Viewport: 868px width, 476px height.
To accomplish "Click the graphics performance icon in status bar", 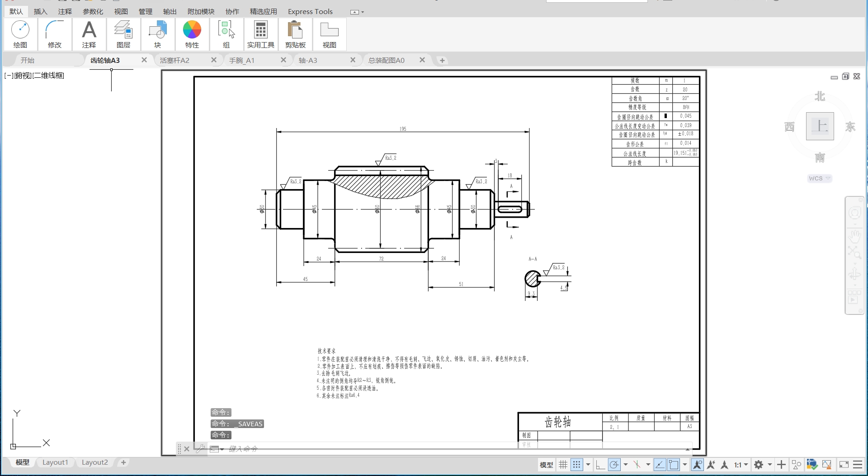I will click(812, 465).
